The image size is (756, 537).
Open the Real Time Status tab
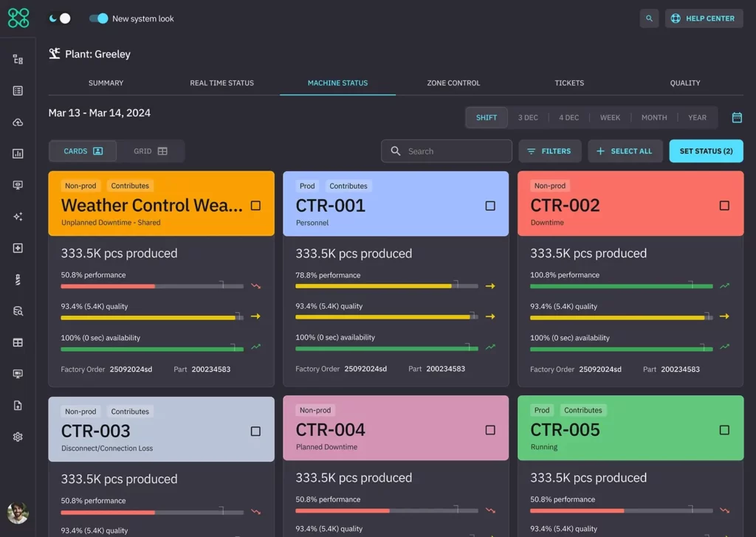pos(221,83)
